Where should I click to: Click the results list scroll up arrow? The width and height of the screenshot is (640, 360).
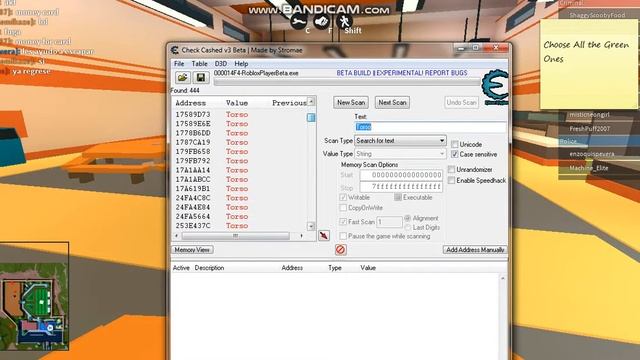pos(311,101)
